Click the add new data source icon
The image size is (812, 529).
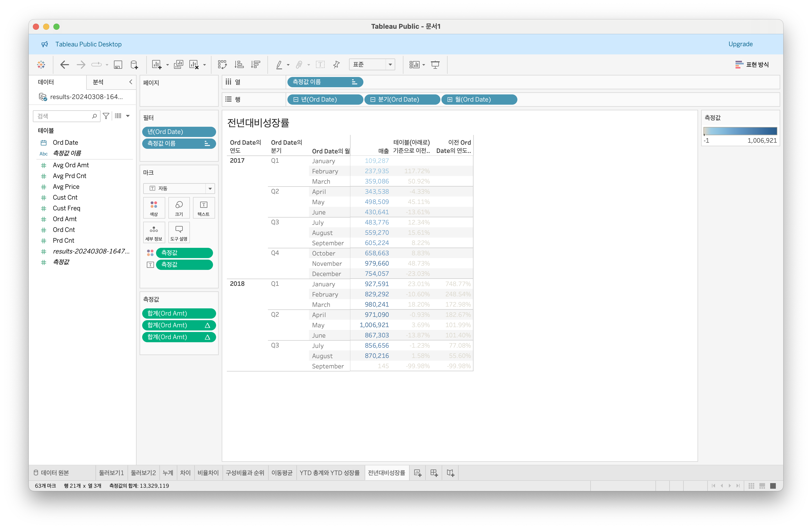(134, 64)
